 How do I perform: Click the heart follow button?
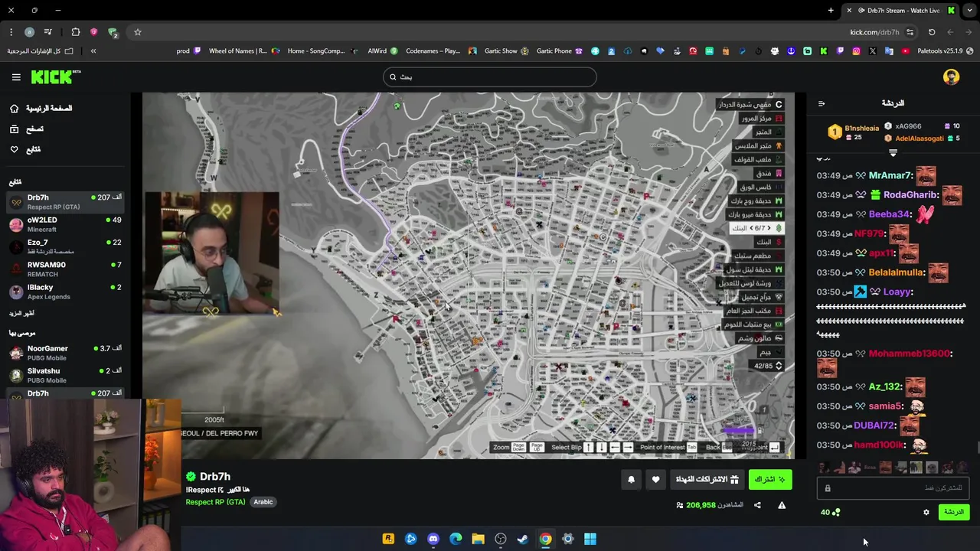tap(655, 480)
